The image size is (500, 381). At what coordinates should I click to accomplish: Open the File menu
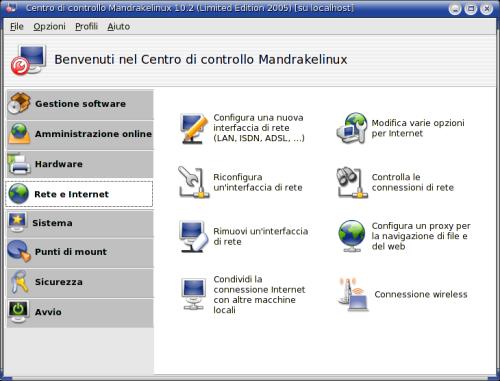pyautogui.click(x=17, y=26)
